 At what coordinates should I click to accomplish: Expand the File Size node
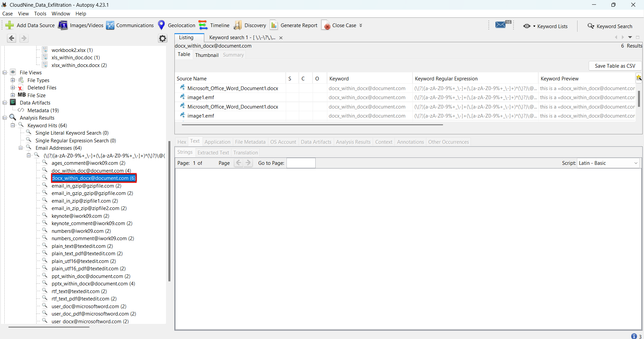13,95
